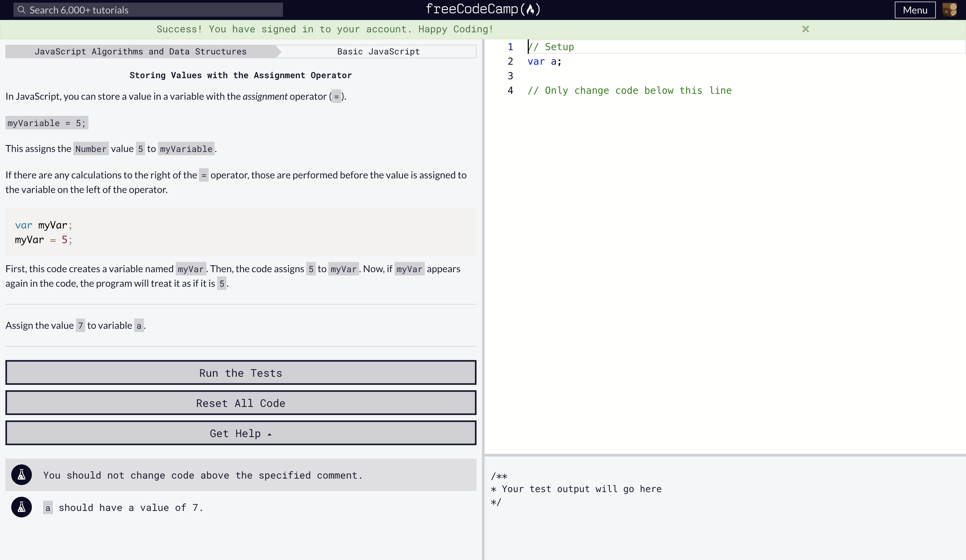Select line number 3 in editor gutter
966x560 pixels.
(x=510, y=76)
